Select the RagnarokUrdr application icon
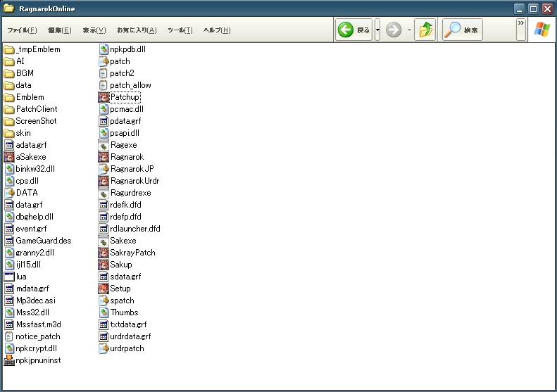 pyautogui.click(x=104, y=181)
